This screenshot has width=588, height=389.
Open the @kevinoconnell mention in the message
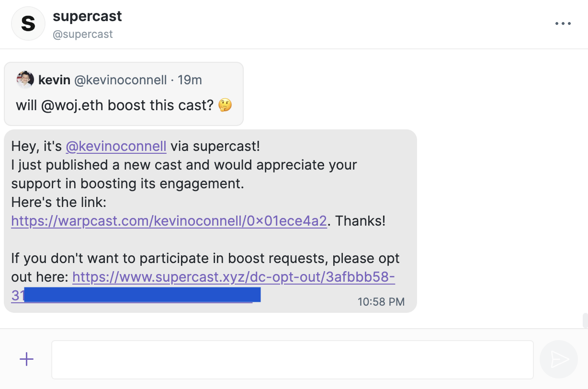tap(116, 146)
